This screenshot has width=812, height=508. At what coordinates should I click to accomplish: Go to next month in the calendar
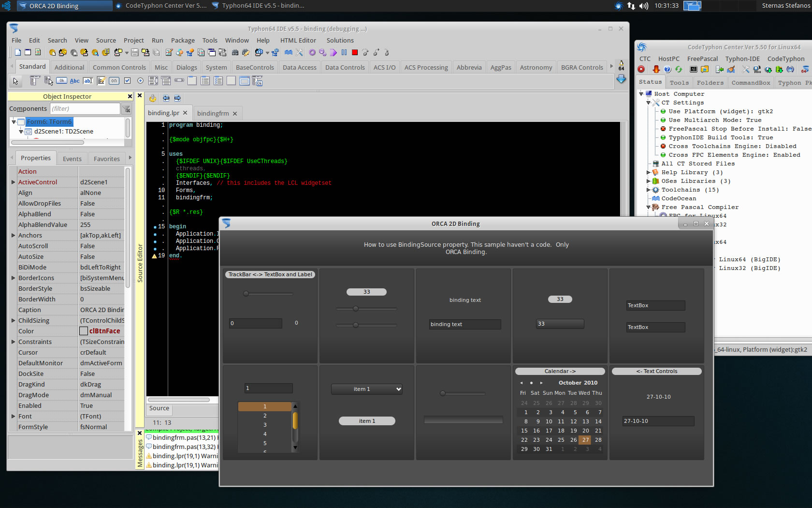coord(541,383)
